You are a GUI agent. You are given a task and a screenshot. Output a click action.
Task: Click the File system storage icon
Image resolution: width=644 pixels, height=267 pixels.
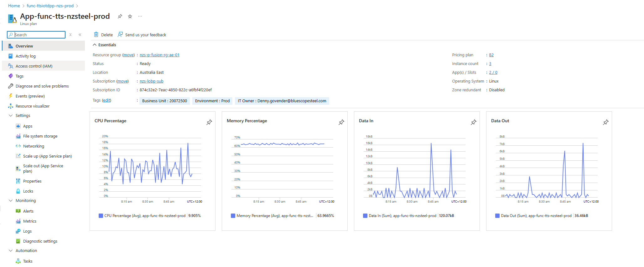18,136
